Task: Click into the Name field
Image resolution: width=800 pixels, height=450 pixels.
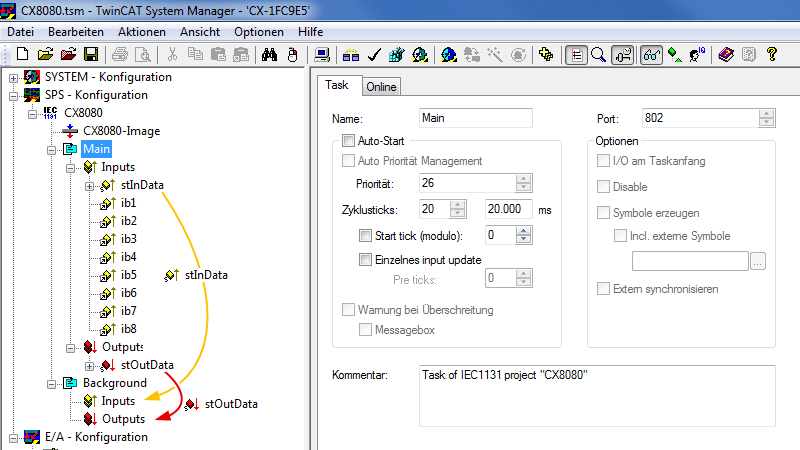Action: pos(476,118)
